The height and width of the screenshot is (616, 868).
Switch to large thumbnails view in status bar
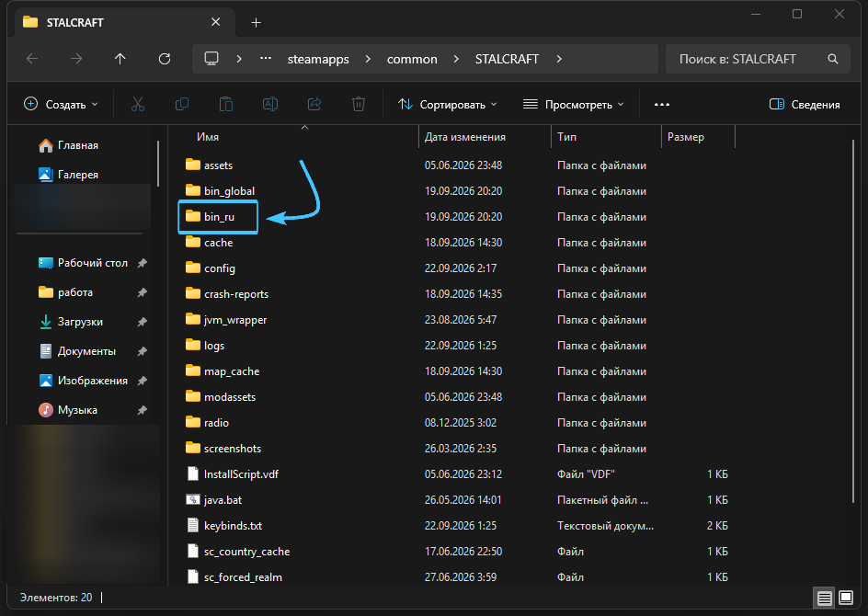(846, 598)
